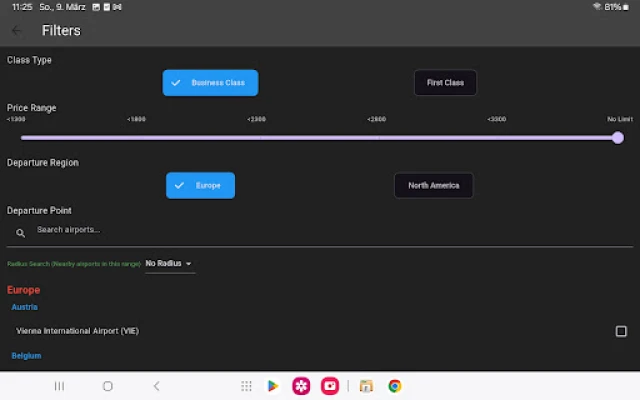Tap the Austria country heading

coord(25,308)
